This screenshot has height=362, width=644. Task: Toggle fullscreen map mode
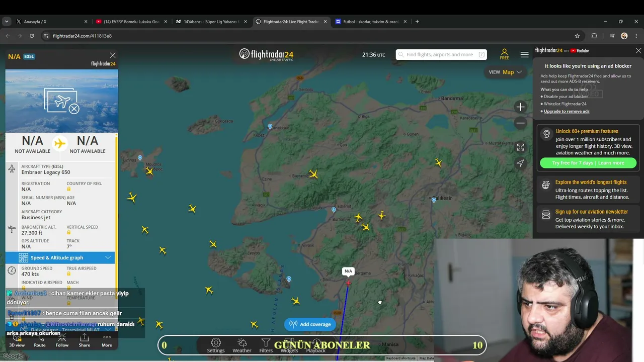520,147
